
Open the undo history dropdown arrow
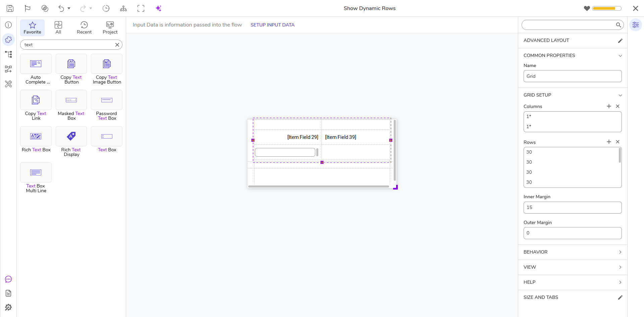pyautogui.click(x=69, y=8)
